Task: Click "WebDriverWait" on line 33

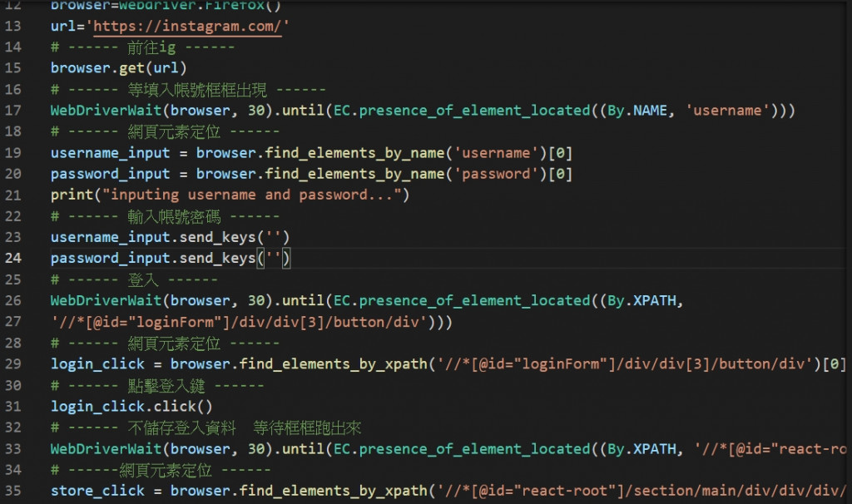Action: [x=106, y=449]
